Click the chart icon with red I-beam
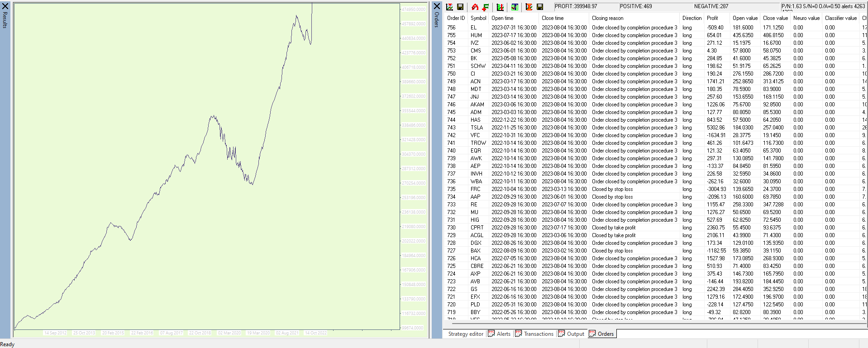 point(529,7)
